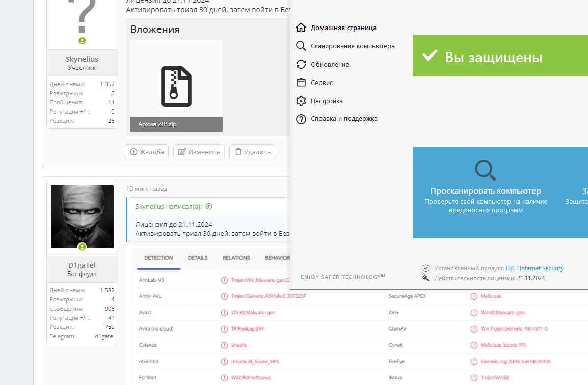
Task: Click Skynelius написал(а) quote header
Action: 168,207
